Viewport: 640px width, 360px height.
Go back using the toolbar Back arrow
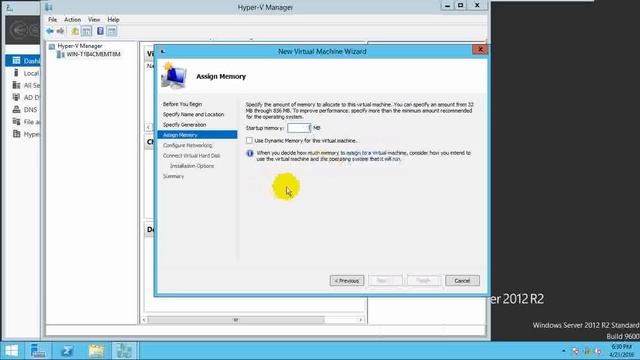pos(50,31)
